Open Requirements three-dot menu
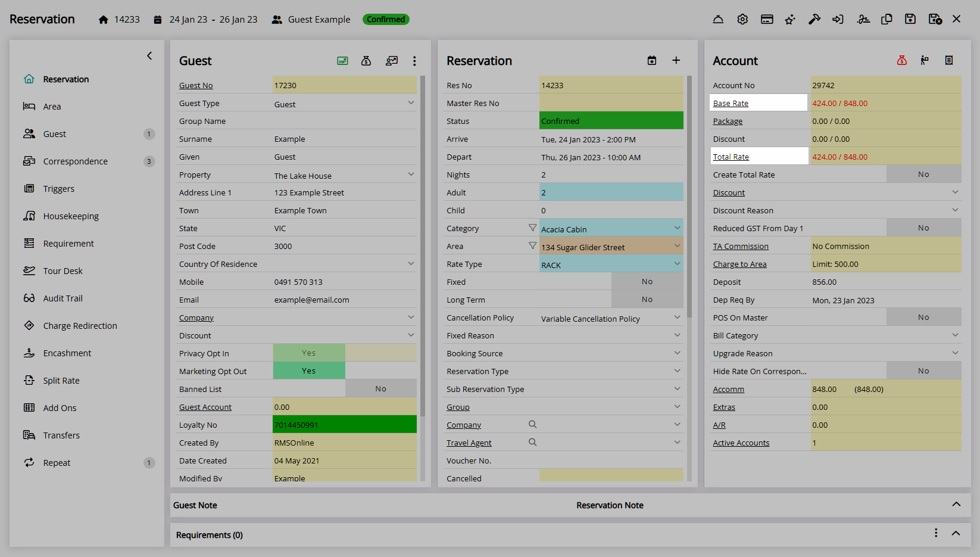Screen dimensions: 980x557 (x=936, y=533)
